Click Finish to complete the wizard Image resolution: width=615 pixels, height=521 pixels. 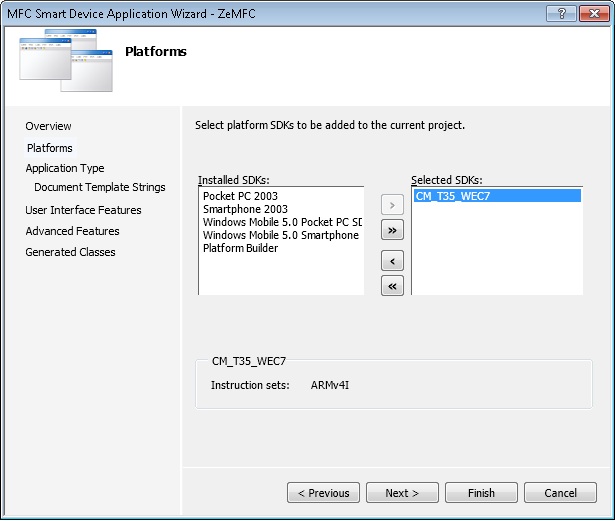(481, 493)
